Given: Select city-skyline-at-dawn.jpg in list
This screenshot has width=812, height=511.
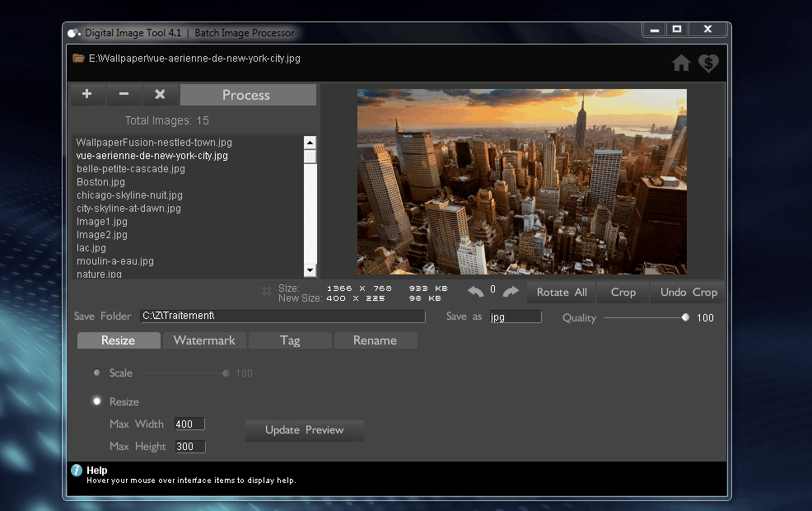Looking at the screenshot, I should [129, 209].
